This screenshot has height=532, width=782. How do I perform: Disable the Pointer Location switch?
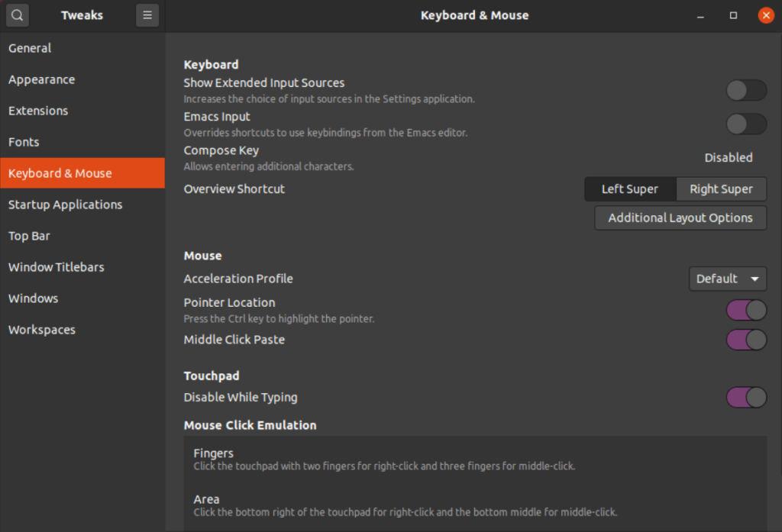point(745,310)
